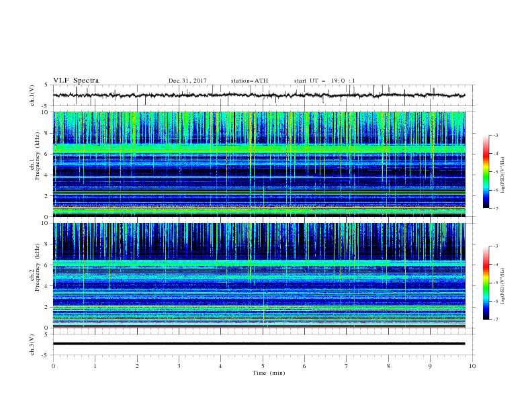Click the "6" tick on the time axis

tap(304, 366)
